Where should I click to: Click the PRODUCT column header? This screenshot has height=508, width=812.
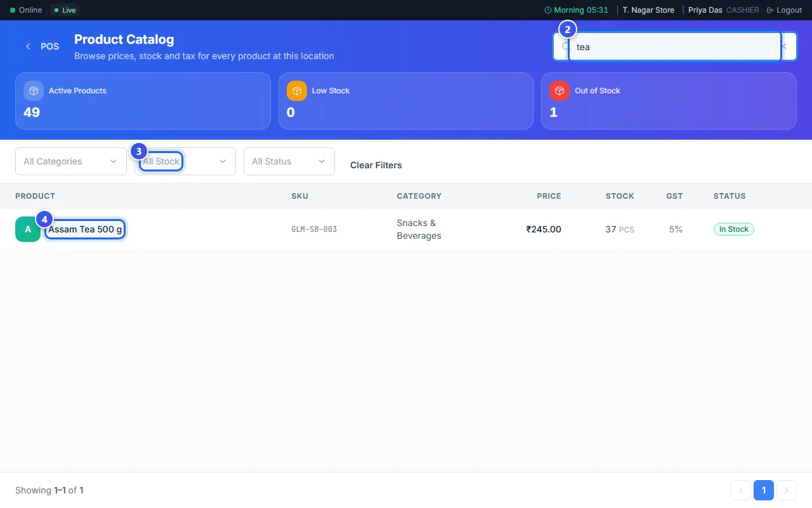coord(36,196)
